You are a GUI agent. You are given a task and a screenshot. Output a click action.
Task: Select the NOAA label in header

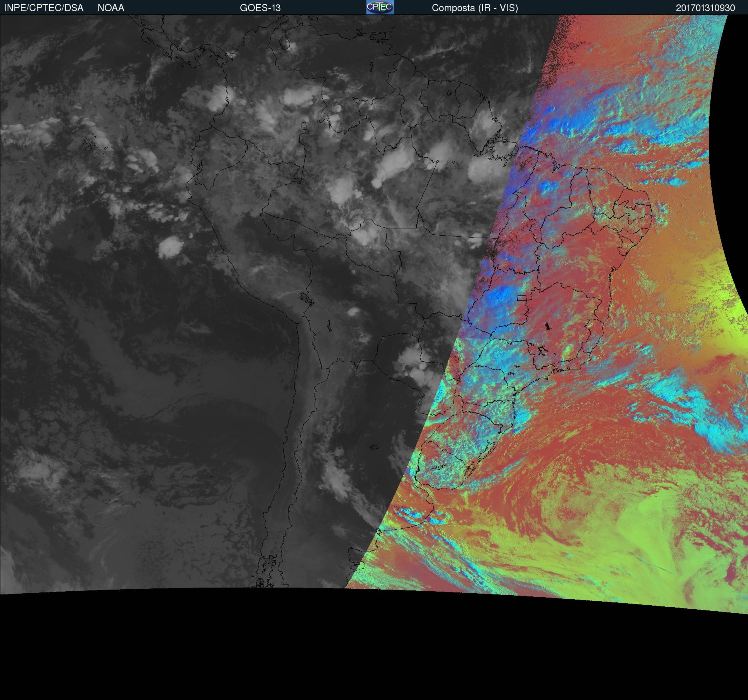pyautogui.click(x=111, y=8)
